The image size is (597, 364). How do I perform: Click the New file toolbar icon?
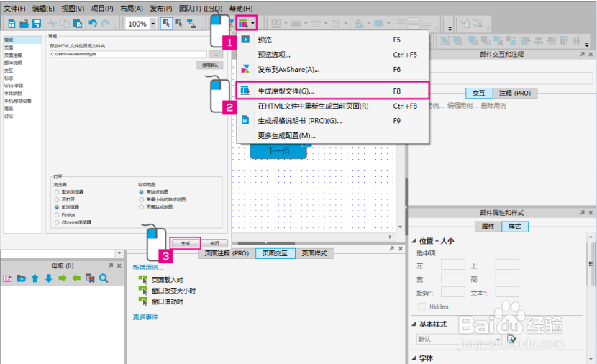coord(12,24)
